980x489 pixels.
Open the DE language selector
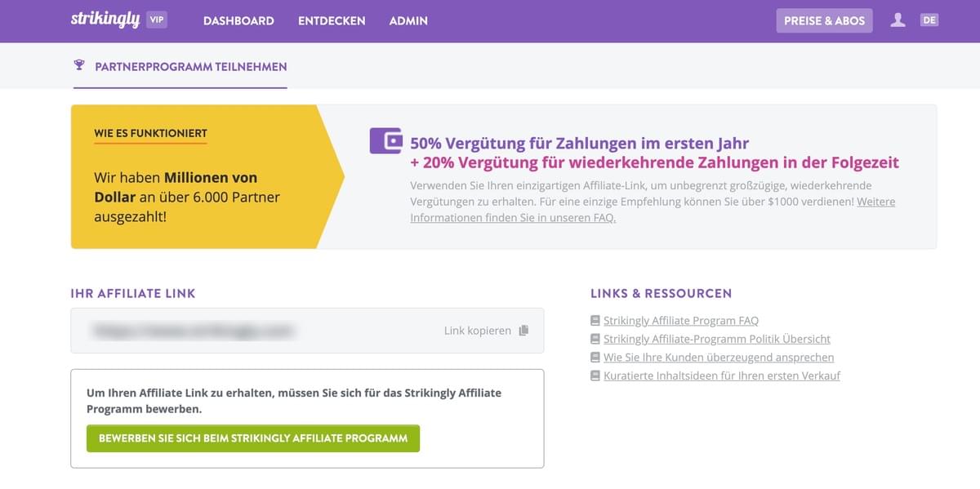pyautogui.click(x=929, y=19)
